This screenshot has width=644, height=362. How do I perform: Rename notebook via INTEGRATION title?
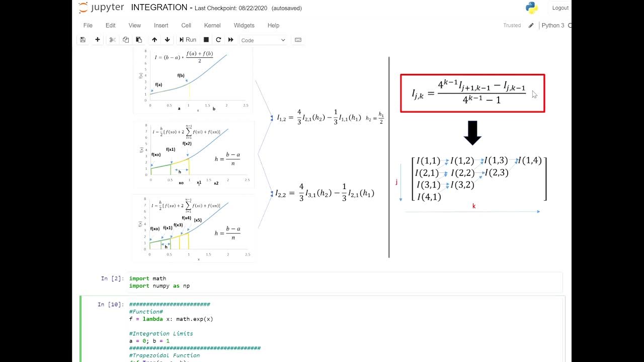158,8
